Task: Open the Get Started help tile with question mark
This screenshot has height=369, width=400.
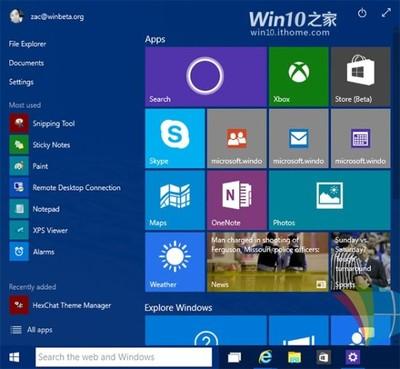Action: [206, 331]
